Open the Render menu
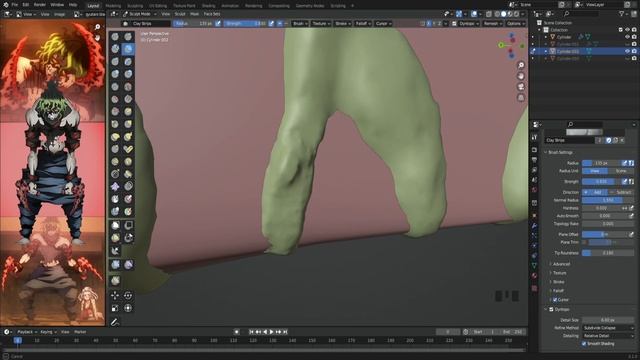The image size is (640, 360). (x=40, y=5)
